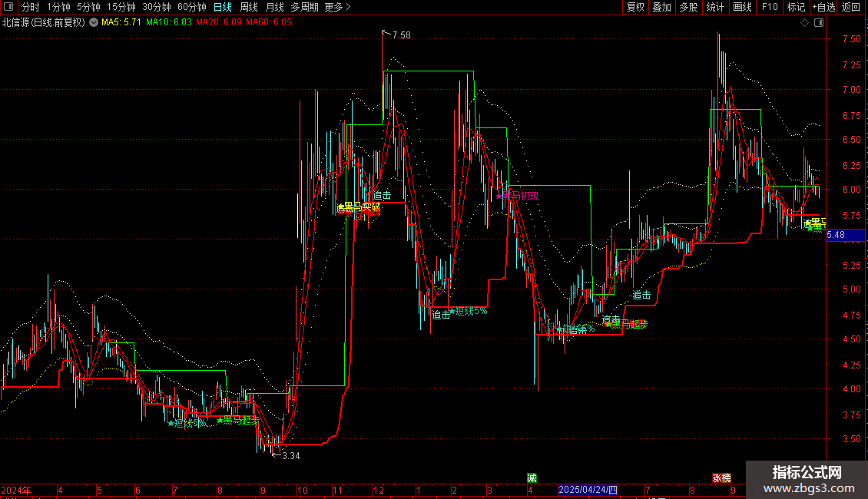868x499 pixels.
Task: Open the F10 company info
Action: pos(770,7)
